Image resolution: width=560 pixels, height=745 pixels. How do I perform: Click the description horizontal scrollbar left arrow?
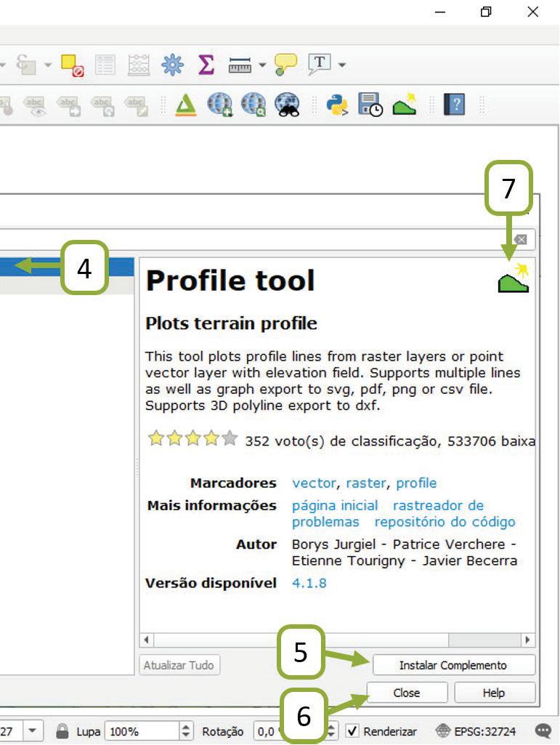coord(146,640)
